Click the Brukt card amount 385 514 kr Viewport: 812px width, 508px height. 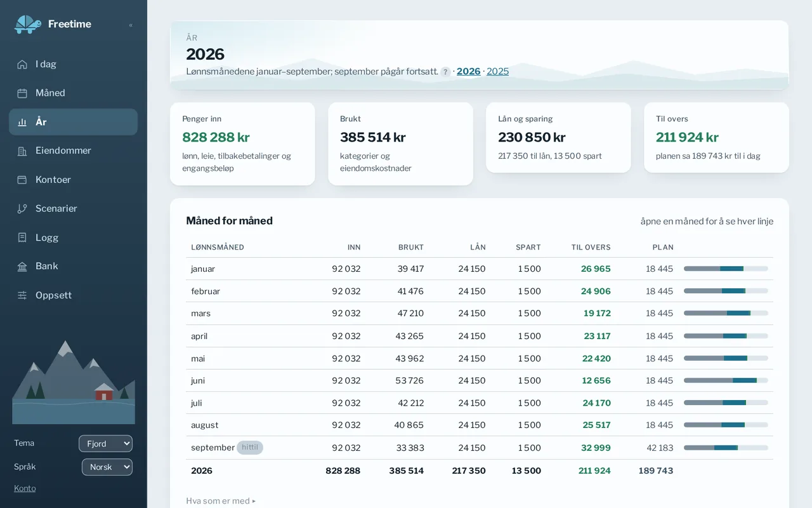[373, 137]
